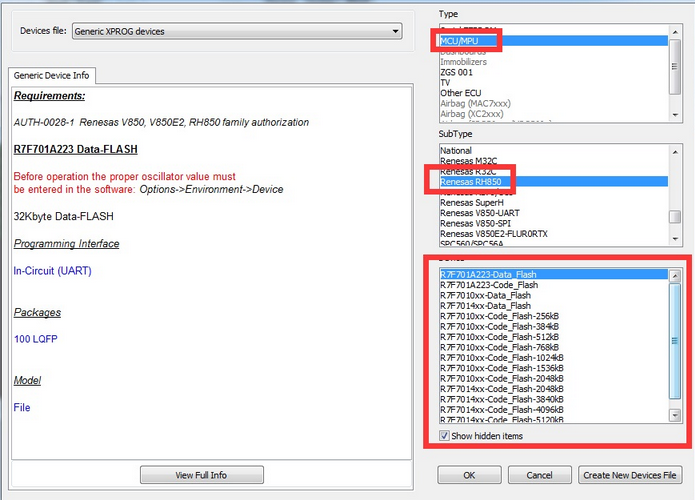The width and height of the screenshot is (695, 500).
Task: Click the R7F701A223 Data-FLASH heading
Action: tap(75, 149)
